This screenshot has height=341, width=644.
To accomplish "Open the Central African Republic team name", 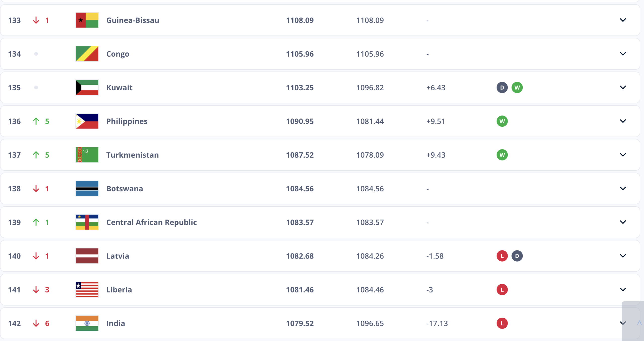I will tap(151, 222).
